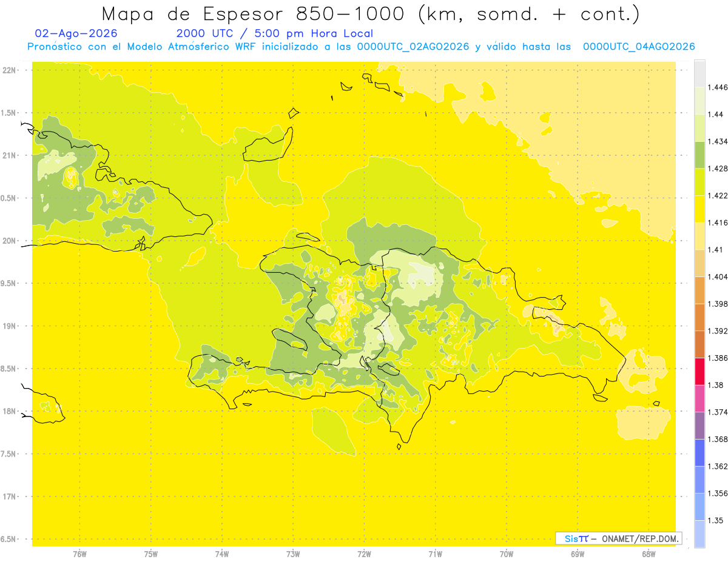Click the 72W longitude axis label
The image size is (728, 562).
[364, 554]
